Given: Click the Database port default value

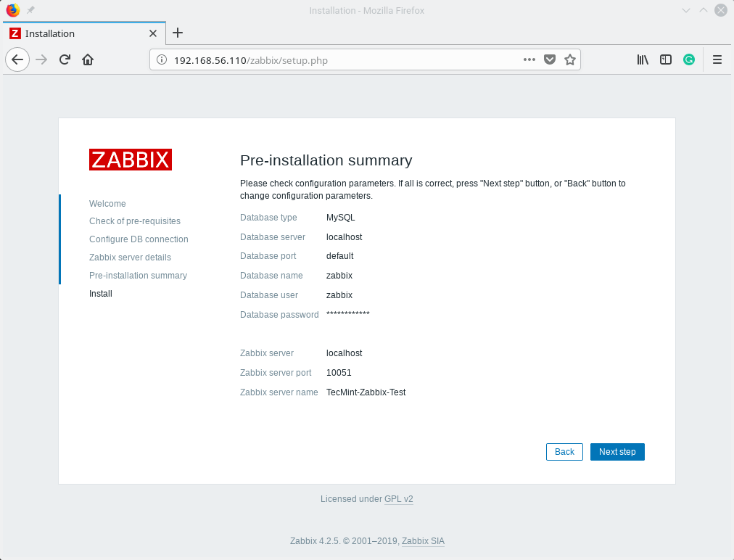Looking at the screenshot, I should [340, 256].
